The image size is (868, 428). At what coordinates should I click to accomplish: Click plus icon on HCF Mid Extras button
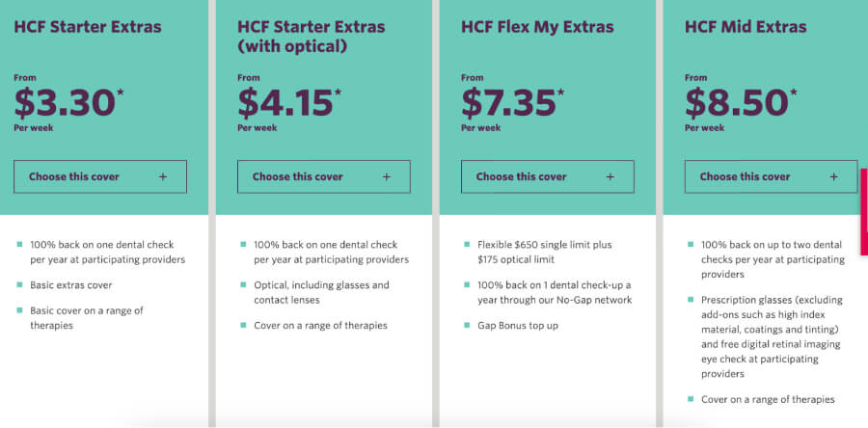tap(834, 177)
